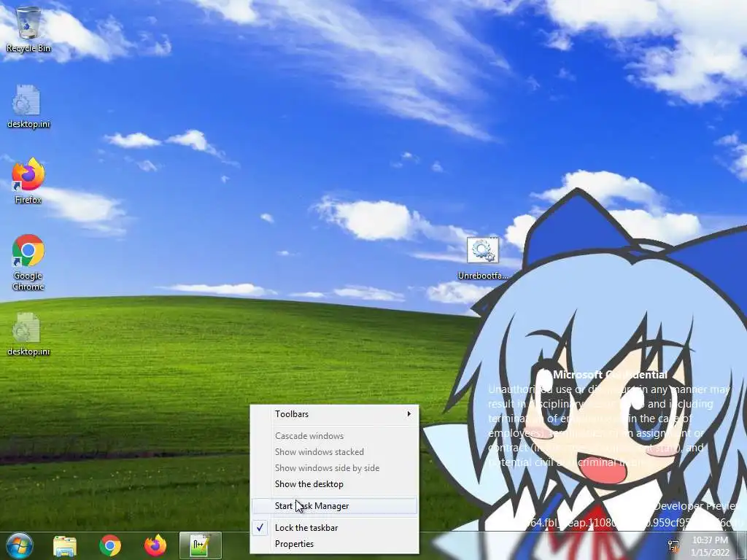Choose Show windows stacked

click(x=335, y=452)
